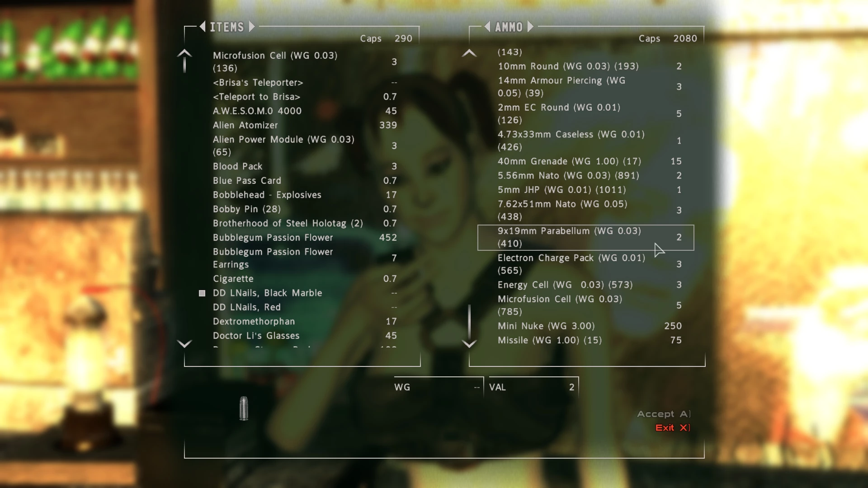Select Blood Pack item
This screenshot has width=868, height=488.
point(305,166)
